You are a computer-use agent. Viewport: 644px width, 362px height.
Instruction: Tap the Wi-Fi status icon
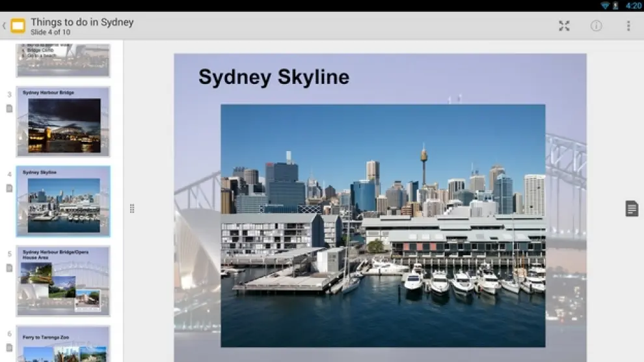(x=605, y=5)
